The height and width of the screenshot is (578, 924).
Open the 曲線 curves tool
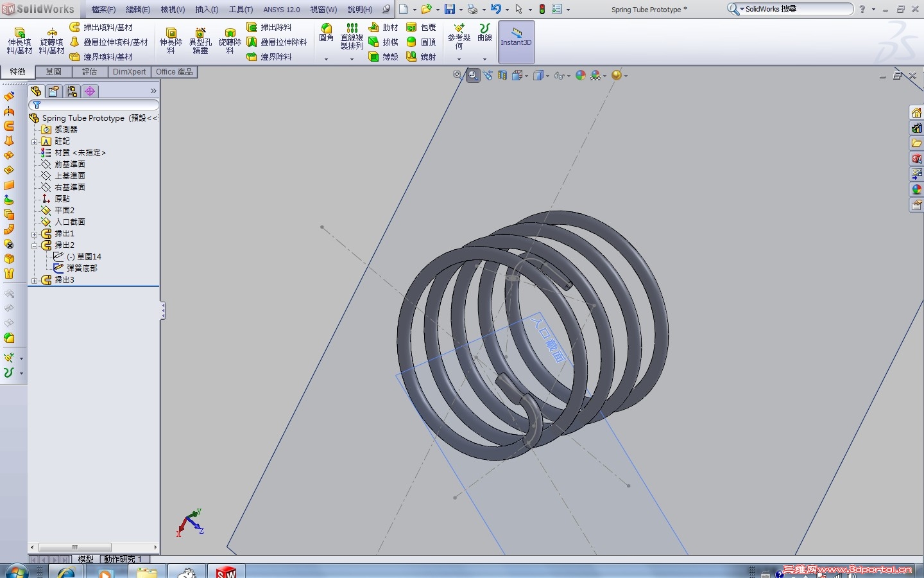click(484, 33)
